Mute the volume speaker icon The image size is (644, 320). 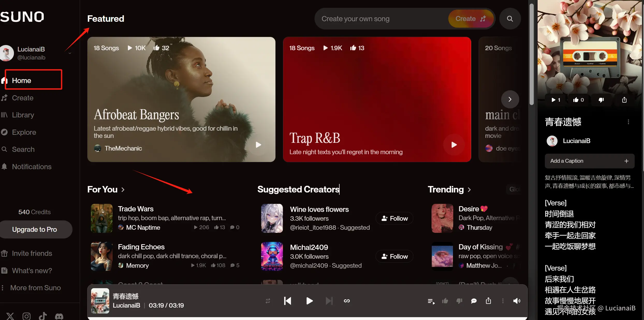coord(517,301)
